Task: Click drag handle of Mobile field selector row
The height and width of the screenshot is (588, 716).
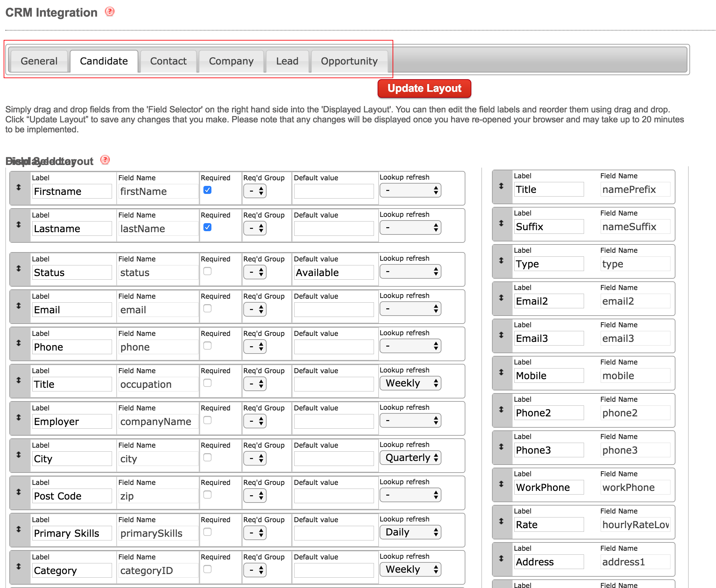Action: (x=501, y=372)
